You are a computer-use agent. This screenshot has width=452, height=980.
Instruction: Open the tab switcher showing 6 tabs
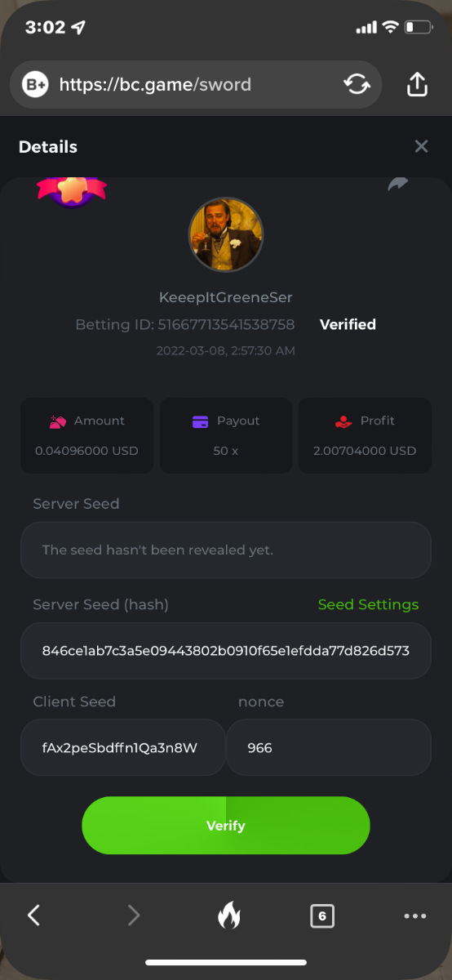pos(322,916)
